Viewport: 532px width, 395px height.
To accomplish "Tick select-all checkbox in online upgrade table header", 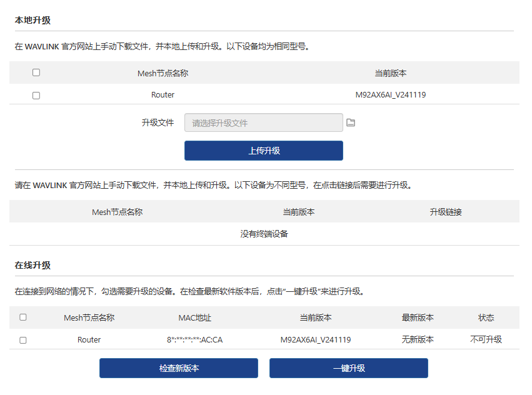I will click(23, 317).
